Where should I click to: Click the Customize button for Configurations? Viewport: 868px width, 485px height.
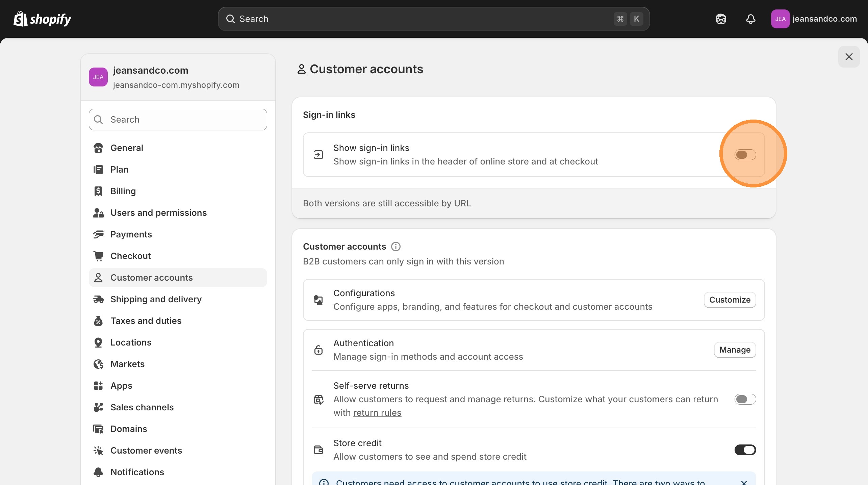[730, 300]
